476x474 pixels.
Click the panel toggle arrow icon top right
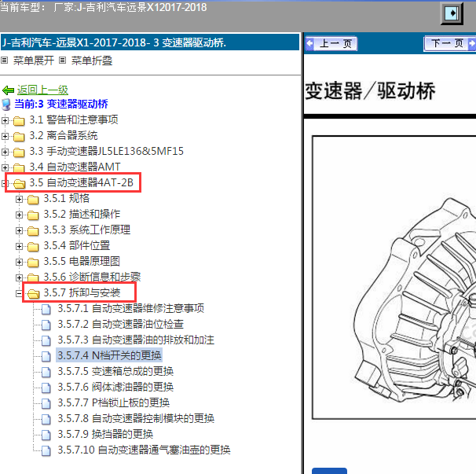[452, 13]
